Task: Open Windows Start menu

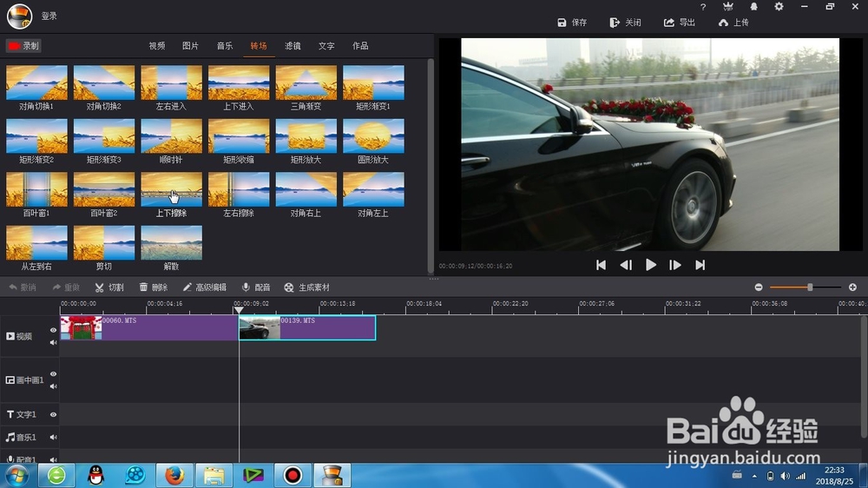Action: [16, 475]
